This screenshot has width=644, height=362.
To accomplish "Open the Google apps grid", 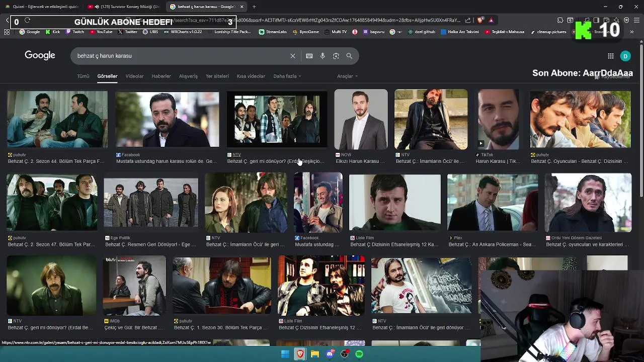I will 610,56.
